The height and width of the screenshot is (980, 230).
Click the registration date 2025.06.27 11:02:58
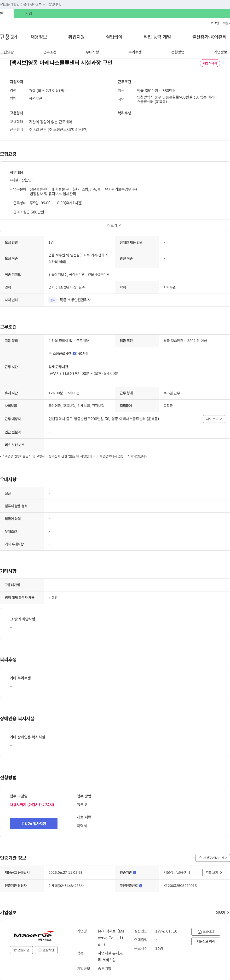coord(65,872)
